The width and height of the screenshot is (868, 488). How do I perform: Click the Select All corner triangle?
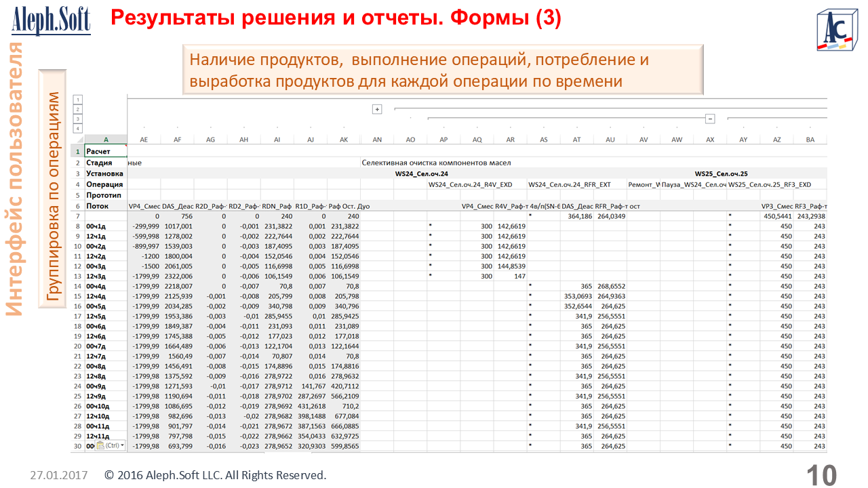(77, 140)
